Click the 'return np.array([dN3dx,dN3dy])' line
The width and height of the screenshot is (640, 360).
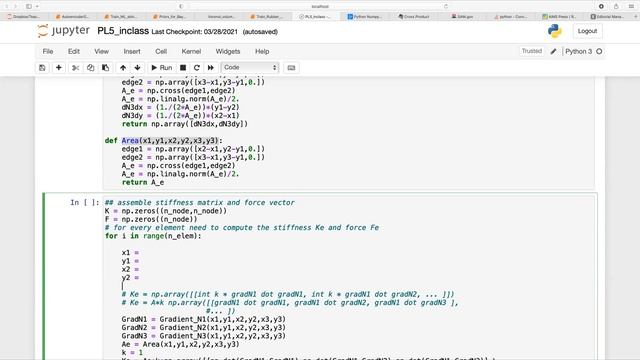(x=185, y=124)
